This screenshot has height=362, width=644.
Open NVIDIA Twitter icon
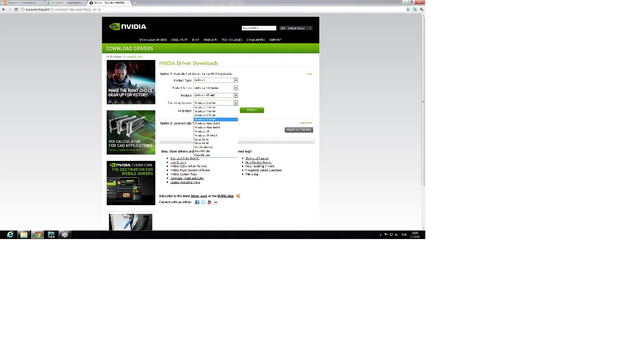[x=203, y=203]
